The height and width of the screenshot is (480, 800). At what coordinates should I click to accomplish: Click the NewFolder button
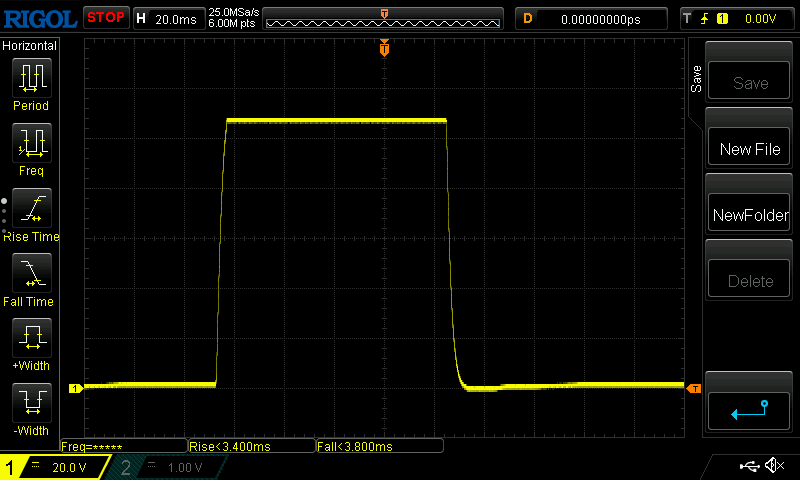coord(748,213)
